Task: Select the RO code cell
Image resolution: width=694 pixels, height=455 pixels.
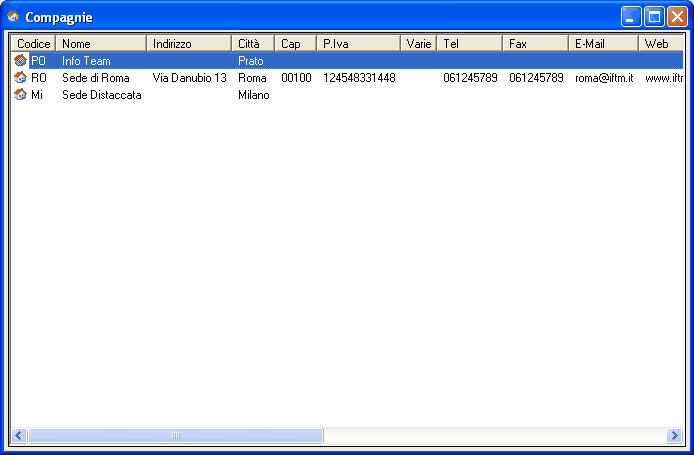Action: (39, 78)
